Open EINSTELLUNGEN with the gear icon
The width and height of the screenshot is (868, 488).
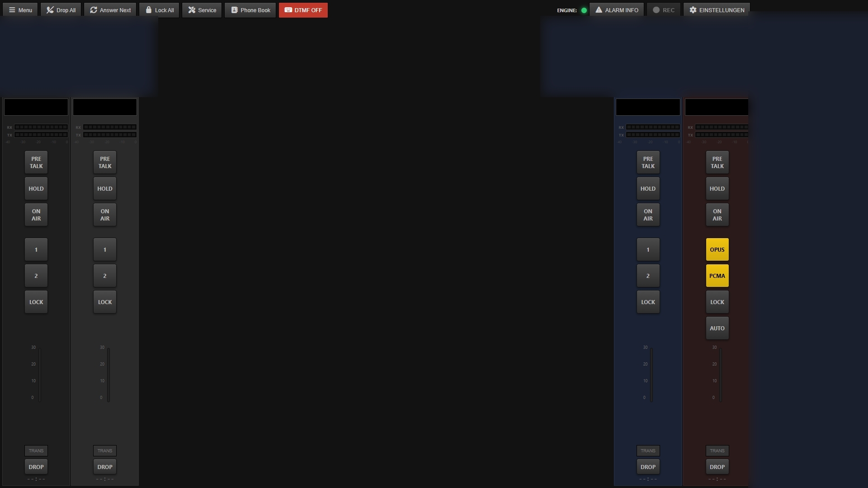(693, 9)
